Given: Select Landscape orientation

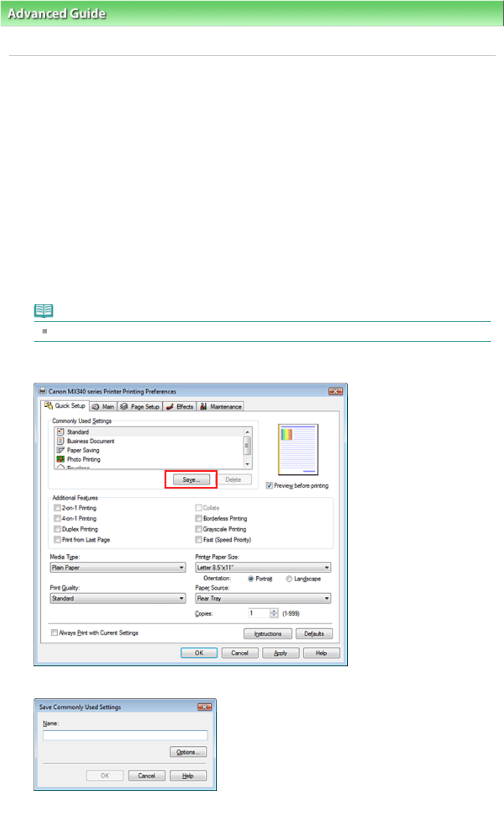Looking at the screenshot, I should (x=289, y=579).
